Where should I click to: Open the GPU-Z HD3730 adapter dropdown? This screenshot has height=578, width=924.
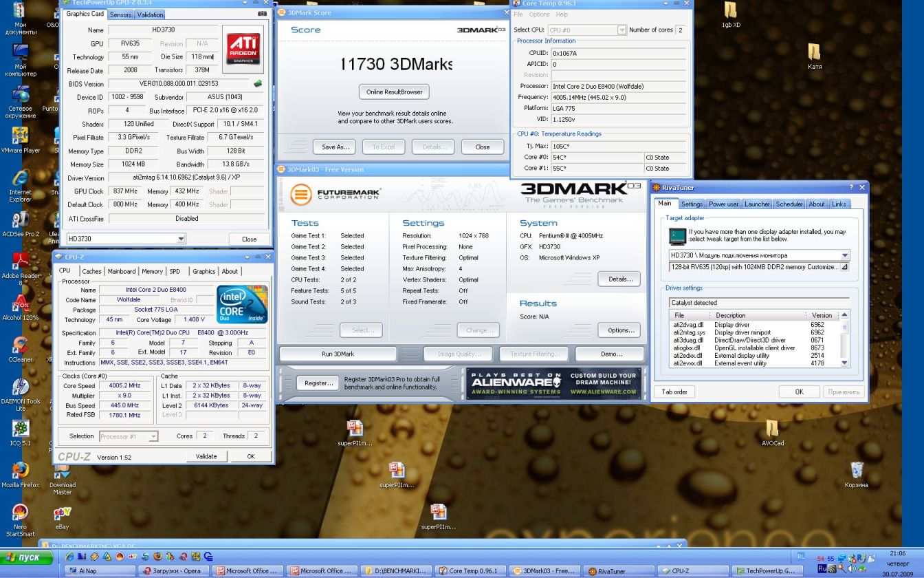(x=126, y=239)
